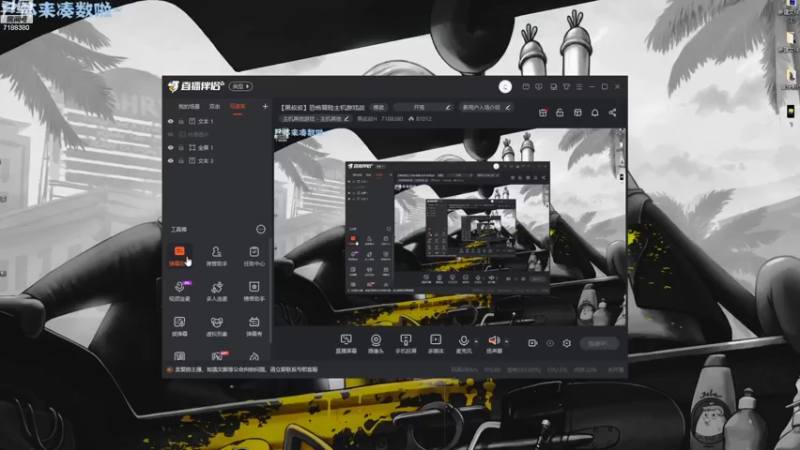Open the 任务中心 tool
The image size is (800, 450).
pos(254,256)
